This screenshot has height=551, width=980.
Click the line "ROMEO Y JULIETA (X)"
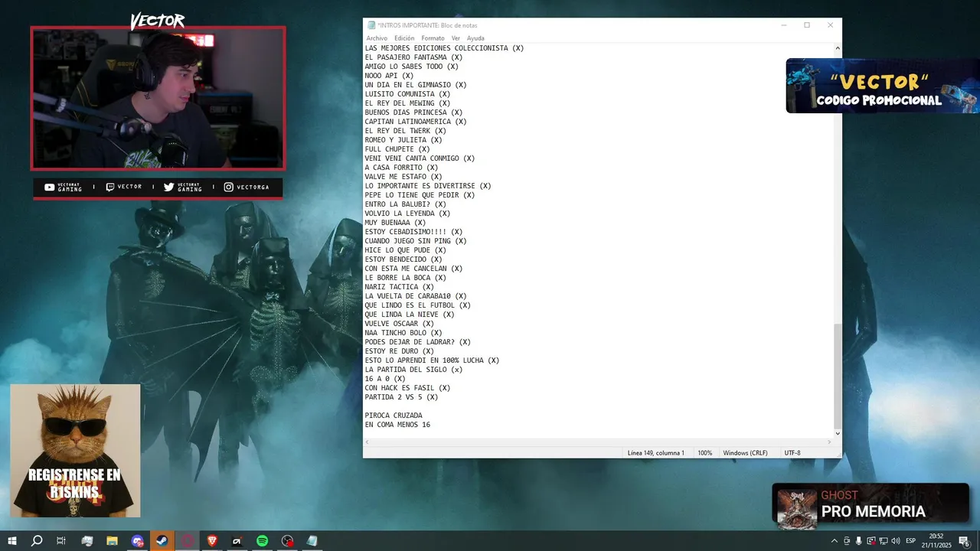(x=403, y=140)
